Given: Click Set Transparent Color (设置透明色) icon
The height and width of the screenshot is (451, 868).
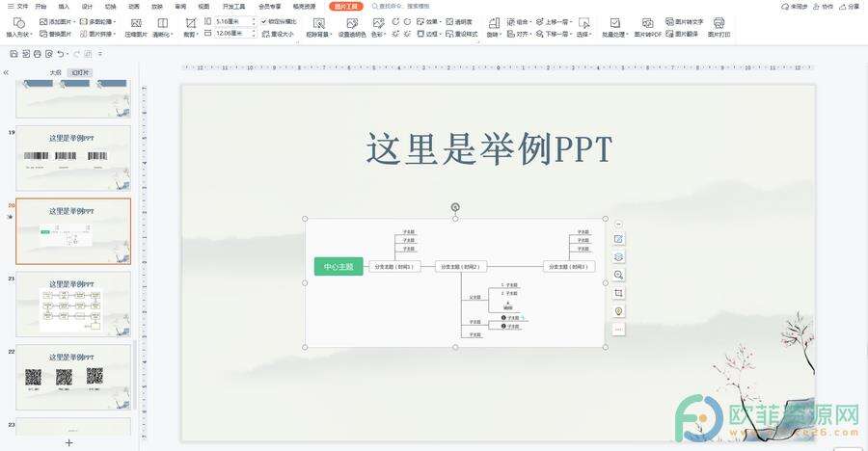Looking at the screenshot, I should pos(352,23).
